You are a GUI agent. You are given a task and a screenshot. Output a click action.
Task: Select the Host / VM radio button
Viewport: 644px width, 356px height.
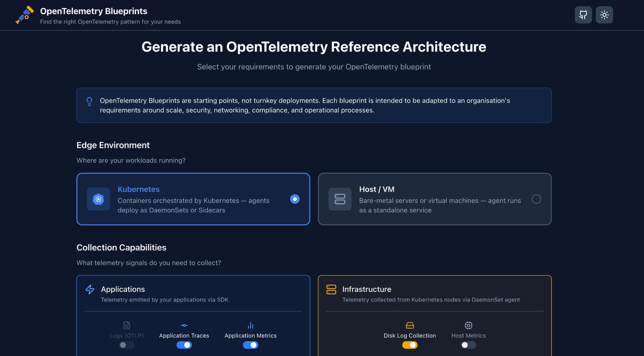tap(537, 199)
